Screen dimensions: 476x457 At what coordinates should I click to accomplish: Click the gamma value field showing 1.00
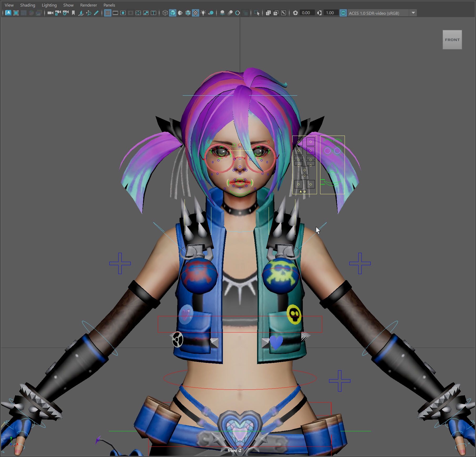[330, 13]
